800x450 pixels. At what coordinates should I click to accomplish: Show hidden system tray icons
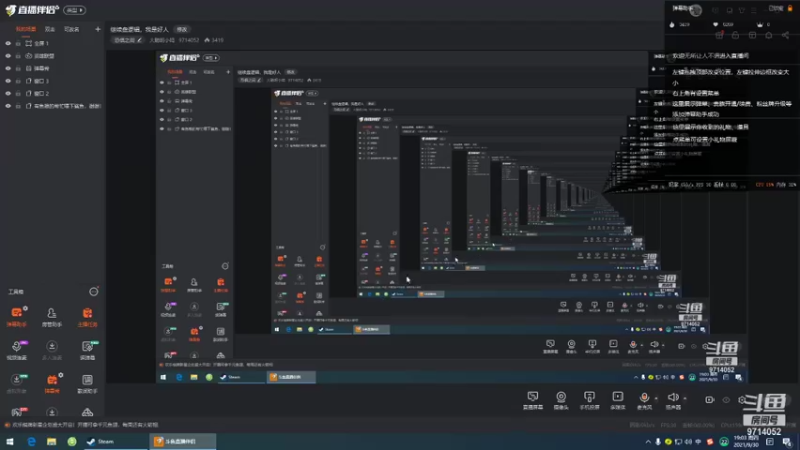pos(648,442)
